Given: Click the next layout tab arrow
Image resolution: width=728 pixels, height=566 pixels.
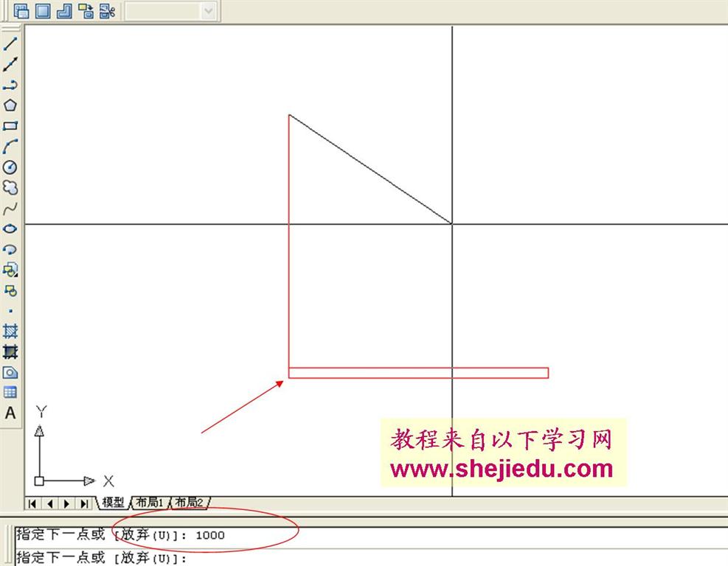Looking at the screenshot, I should click(67, 503).
